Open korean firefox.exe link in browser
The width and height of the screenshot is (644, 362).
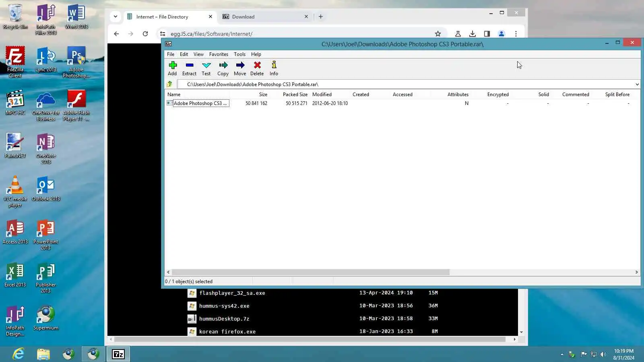coord(227,332)
